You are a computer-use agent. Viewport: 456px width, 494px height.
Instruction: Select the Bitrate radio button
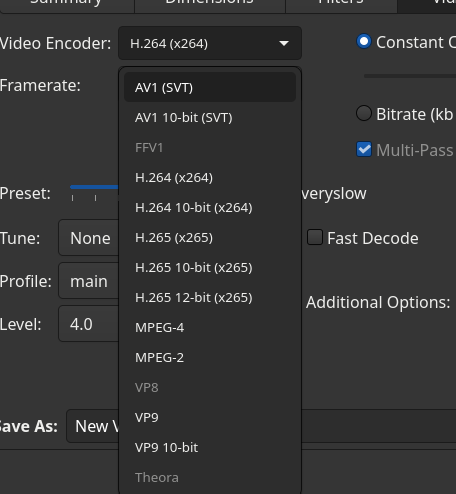[364, 113]
